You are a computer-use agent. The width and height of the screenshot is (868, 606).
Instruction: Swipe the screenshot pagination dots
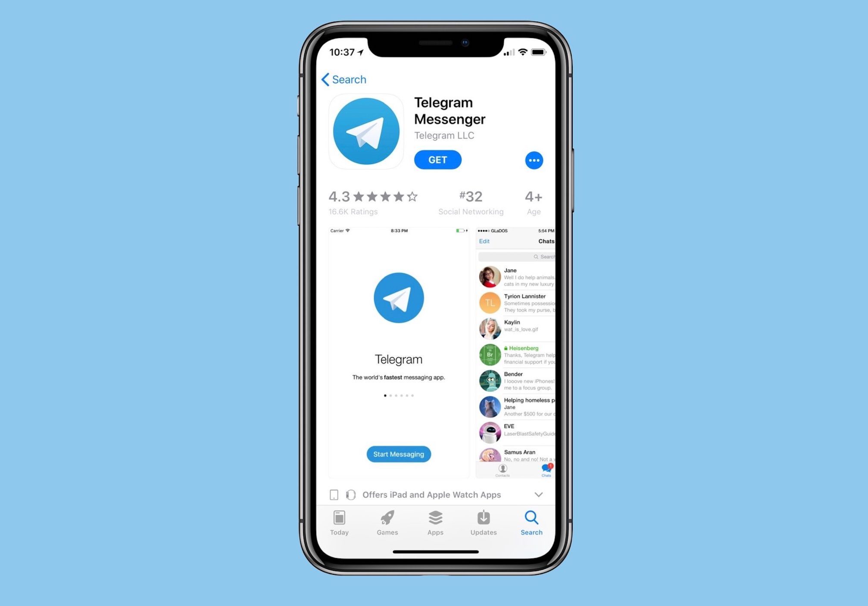point(398,395)
